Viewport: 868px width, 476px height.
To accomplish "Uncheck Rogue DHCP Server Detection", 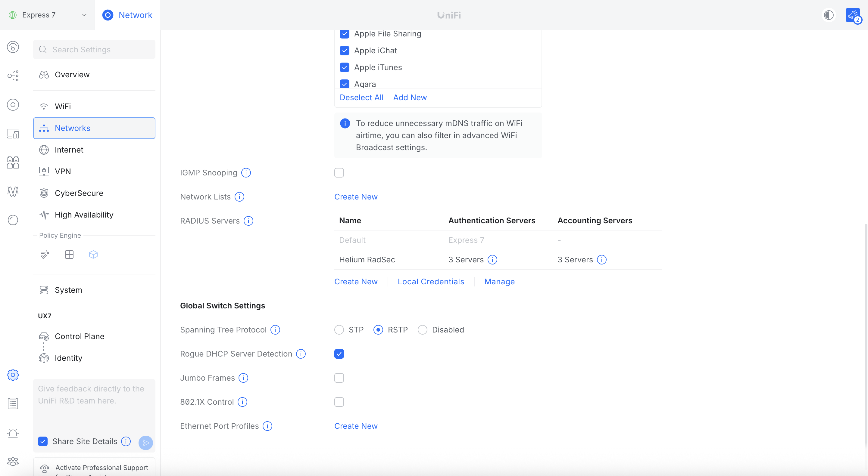I will [x=339, y=354].
